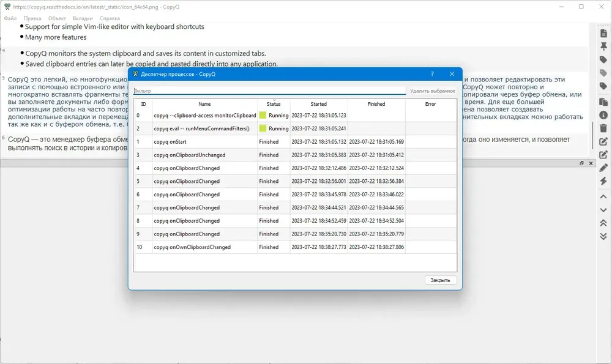Click the lightning bolt action icon
Viewport: 612px width, 364px height.
(x=603, y=181)
